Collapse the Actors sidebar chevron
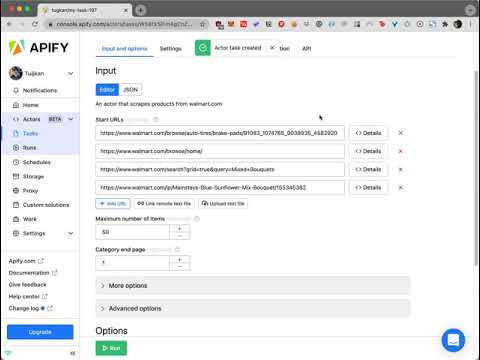 71,119
